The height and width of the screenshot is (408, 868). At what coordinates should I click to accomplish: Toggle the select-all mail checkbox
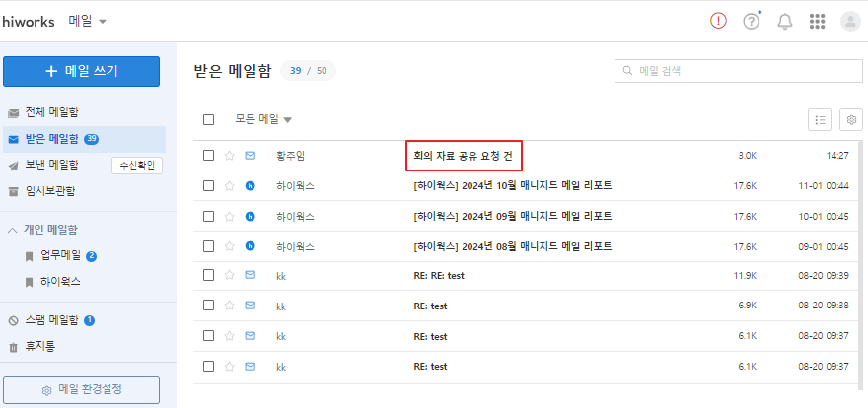(208, 120)
